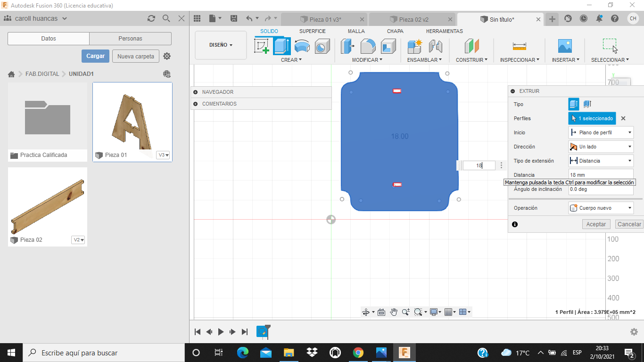The width and height of the screenshot is (644, 362).
Task: Click the Offset Plane construct icon
Action: (471, 46)
